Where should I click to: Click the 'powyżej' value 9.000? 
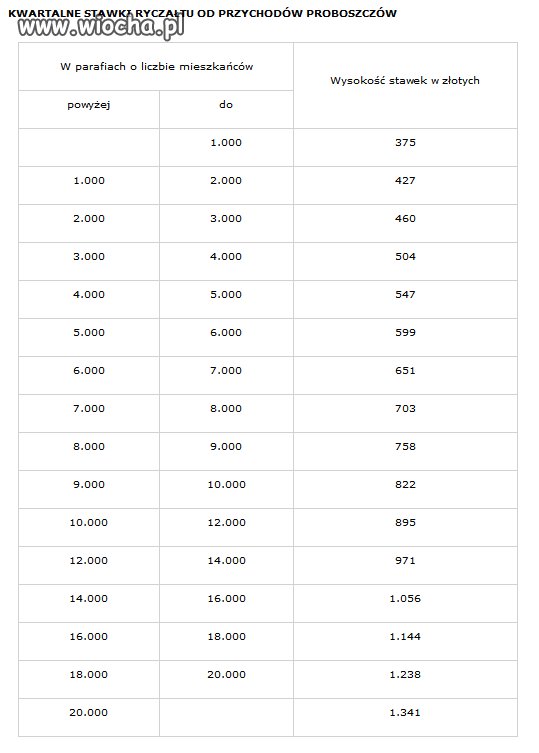point(89,485)
